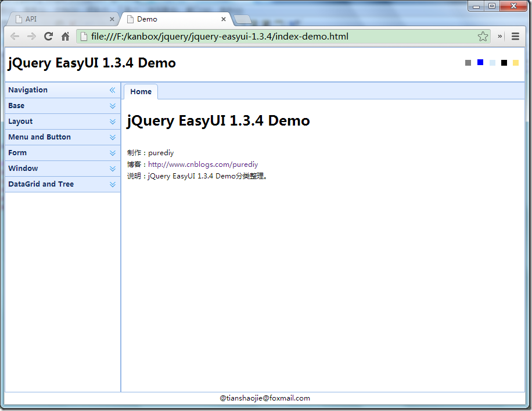Open the Layout section header
The height and width of the screenshot is (411, 532).
click(x=63, y=121)
